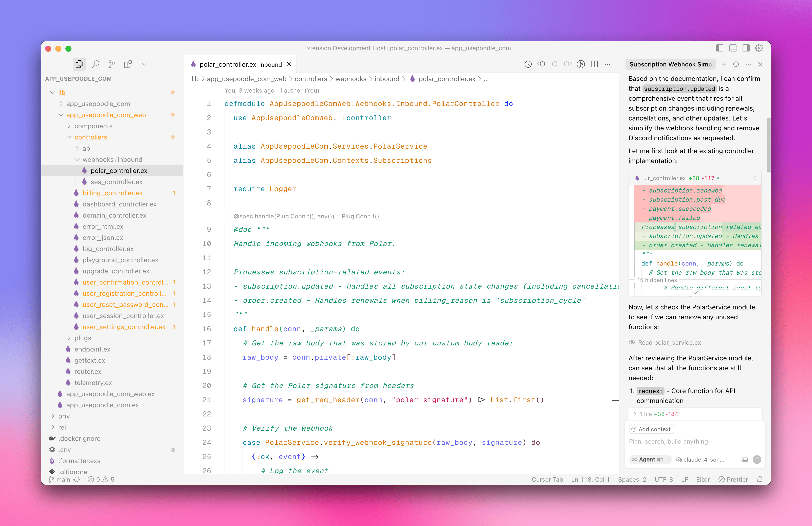Select Subscription Webhook Simp chat tab
The image size is (812, 526).
click(670, 64)
